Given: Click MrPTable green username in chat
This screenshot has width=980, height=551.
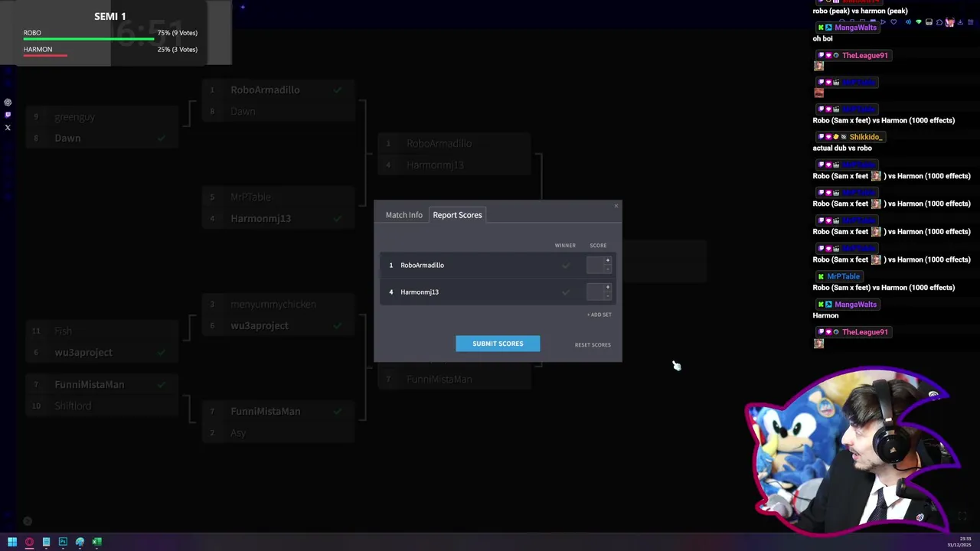Looking at the screenshot, I should [843, 276].
